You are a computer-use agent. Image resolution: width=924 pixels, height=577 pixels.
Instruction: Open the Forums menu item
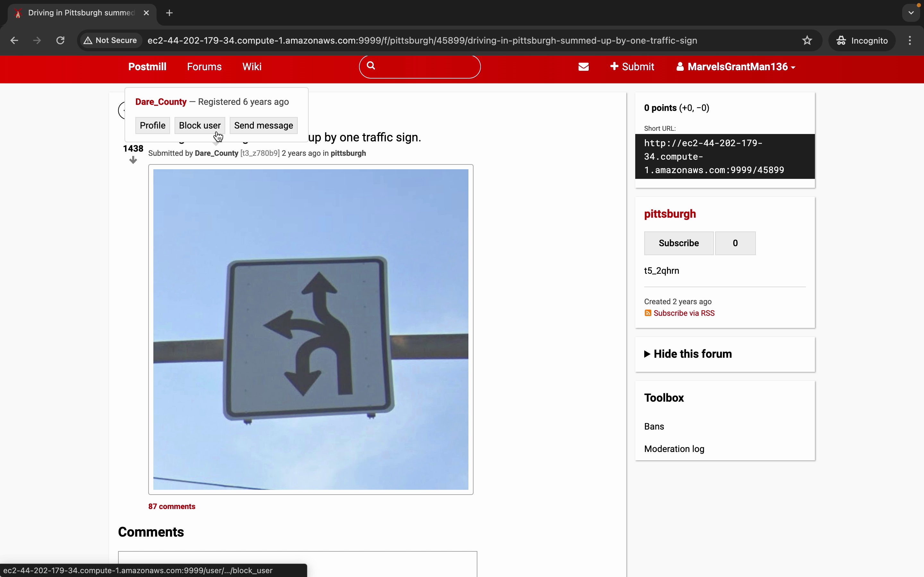[x=204, y=67]
